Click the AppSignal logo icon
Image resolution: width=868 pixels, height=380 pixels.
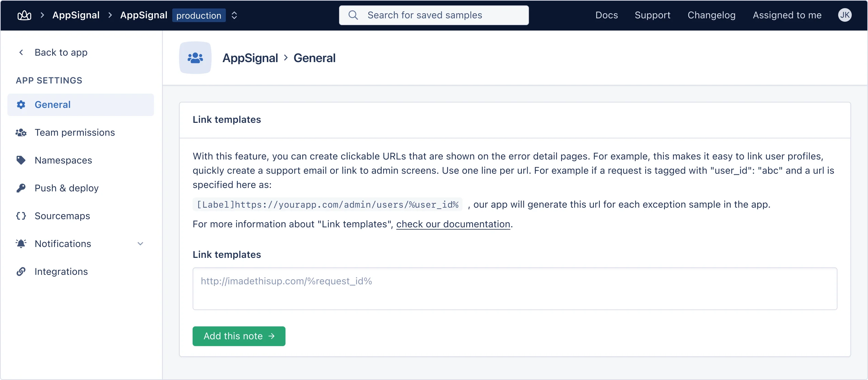point(24,15)
